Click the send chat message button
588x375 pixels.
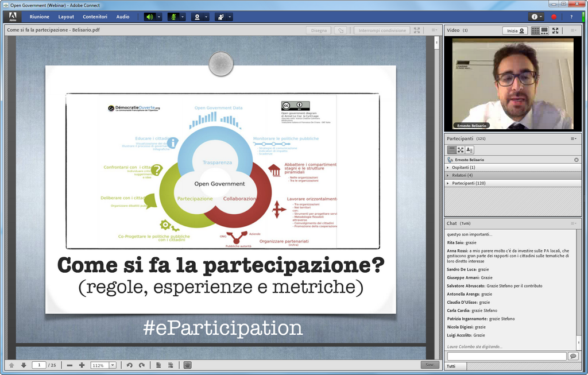coord(573,356)
